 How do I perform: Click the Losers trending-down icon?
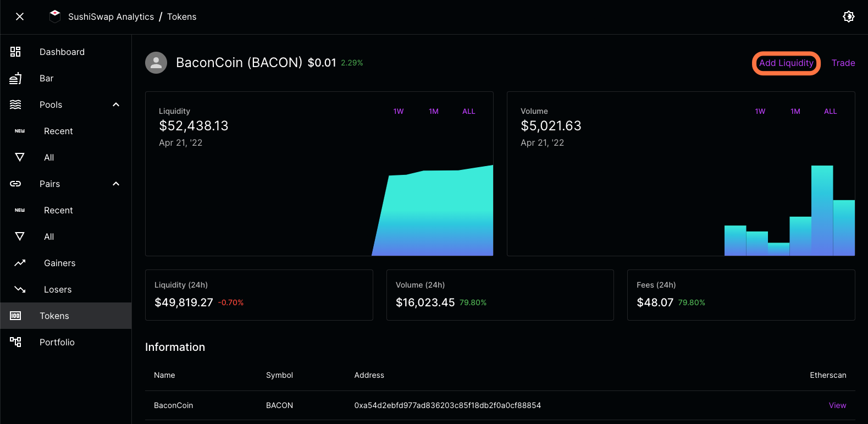[20, 289]
